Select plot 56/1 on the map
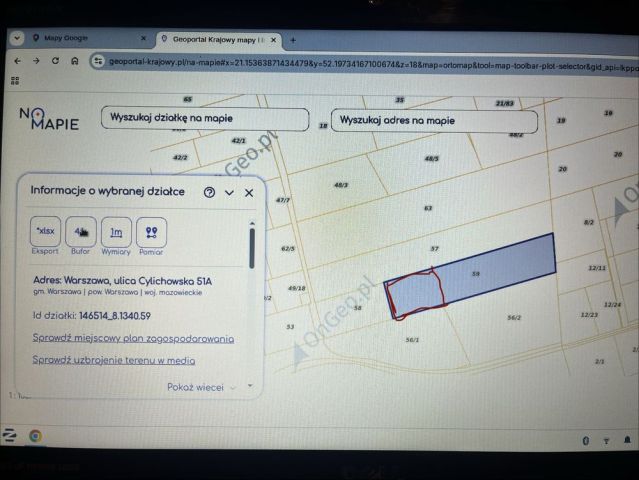639x480 pixels. 412,339
